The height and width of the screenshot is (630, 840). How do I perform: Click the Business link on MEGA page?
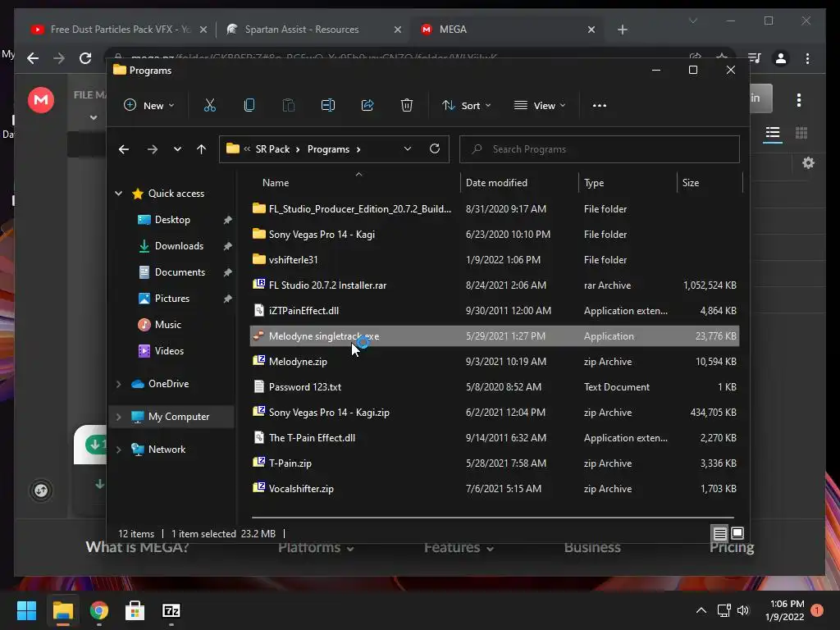click(x=592, y=547)
